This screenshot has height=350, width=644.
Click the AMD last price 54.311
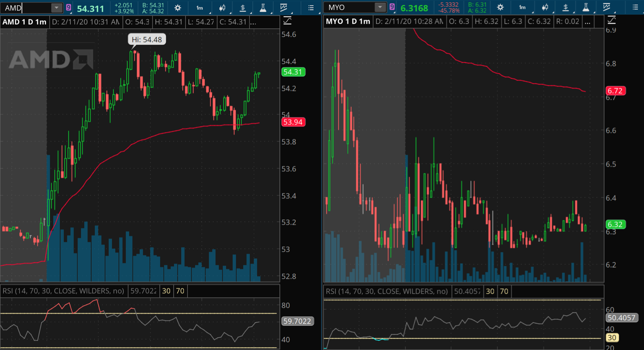coord(90,8)
